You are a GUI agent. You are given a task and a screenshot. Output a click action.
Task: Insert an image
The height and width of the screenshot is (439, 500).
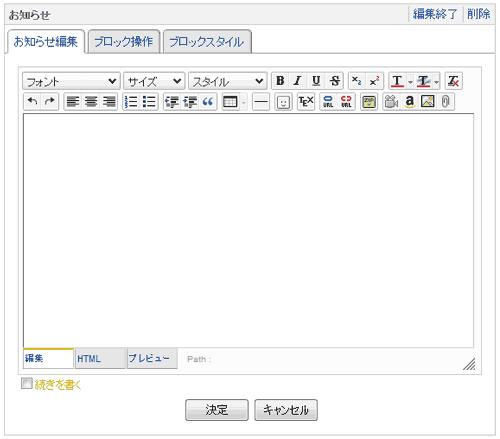pyautogui.click(x=428, y=102)
